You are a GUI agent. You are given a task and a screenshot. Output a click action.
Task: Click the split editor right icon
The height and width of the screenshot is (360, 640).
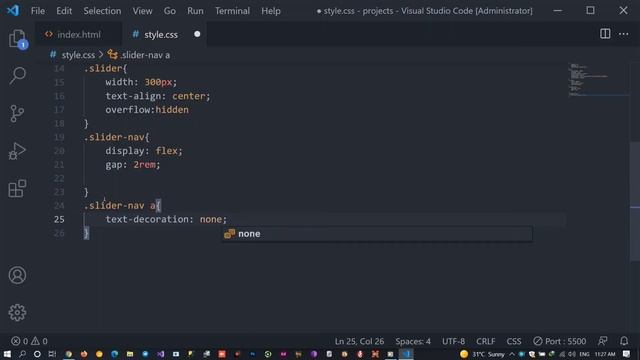pyautogui.click(x=605, y=34)
